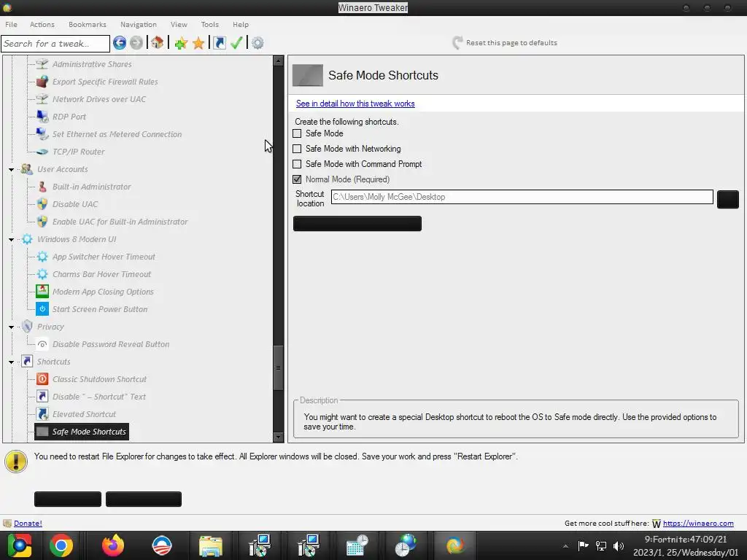Select Enable UAC for Built-in Administrator item
The width and height of the screenshot is (747, 560).
tap(120, 222)
